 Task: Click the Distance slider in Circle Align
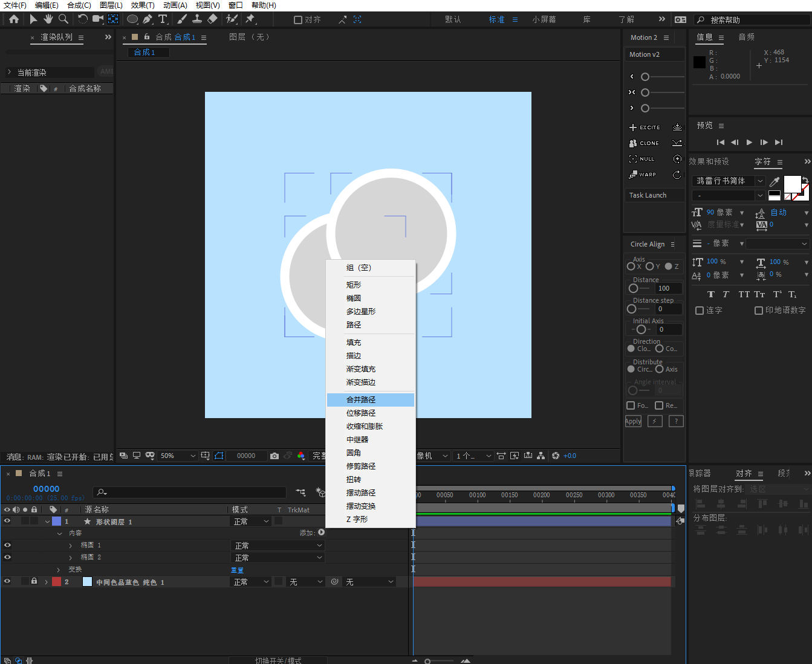(x=638, y=289)
